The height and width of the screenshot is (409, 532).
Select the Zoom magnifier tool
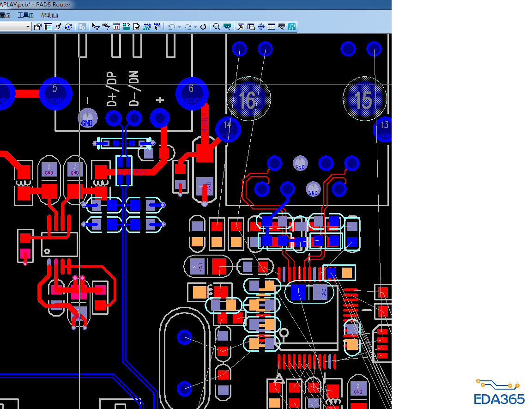(x=217, y=26)
